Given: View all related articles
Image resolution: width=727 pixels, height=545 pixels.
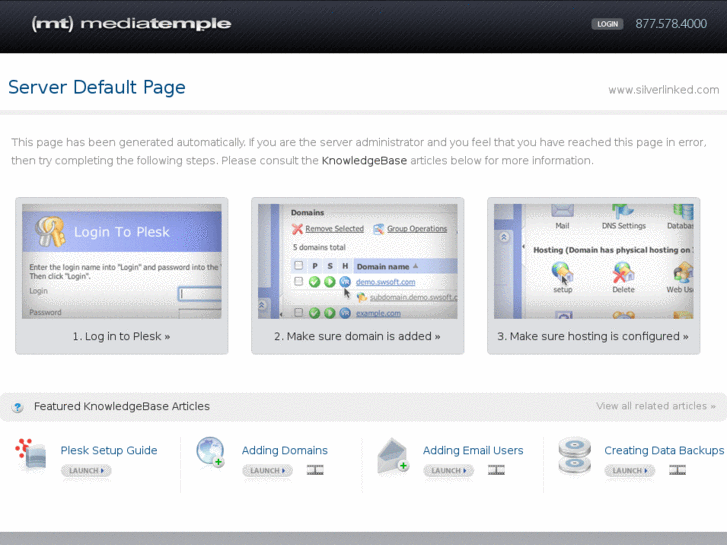Looking at the screenshot, I should [656, 406].
